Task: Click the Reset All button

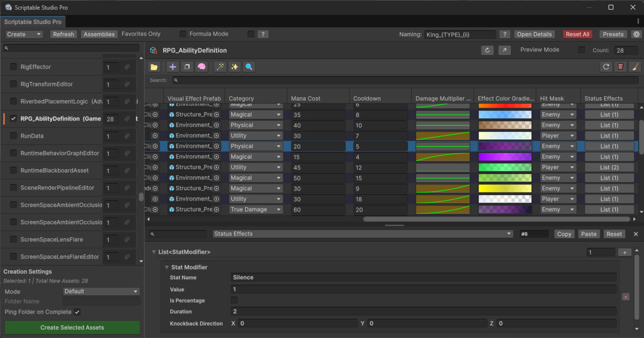Action: (x=577, y=34)
